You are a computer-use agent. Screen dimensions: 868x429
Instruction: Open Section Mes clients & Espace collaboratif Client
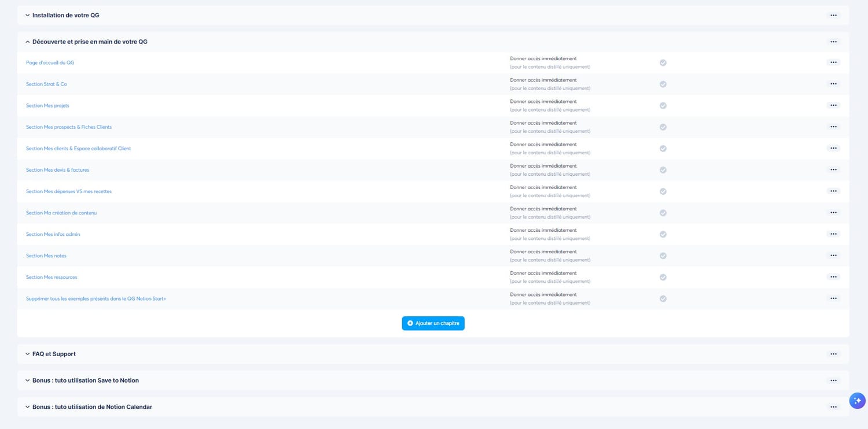pyautogui.click(x=79, y=149)
